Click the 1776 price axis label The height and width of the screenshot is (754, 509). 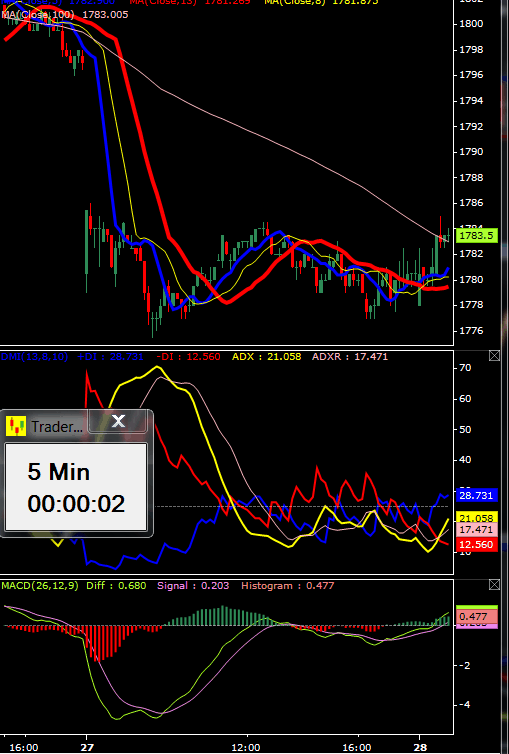point(472,331)
